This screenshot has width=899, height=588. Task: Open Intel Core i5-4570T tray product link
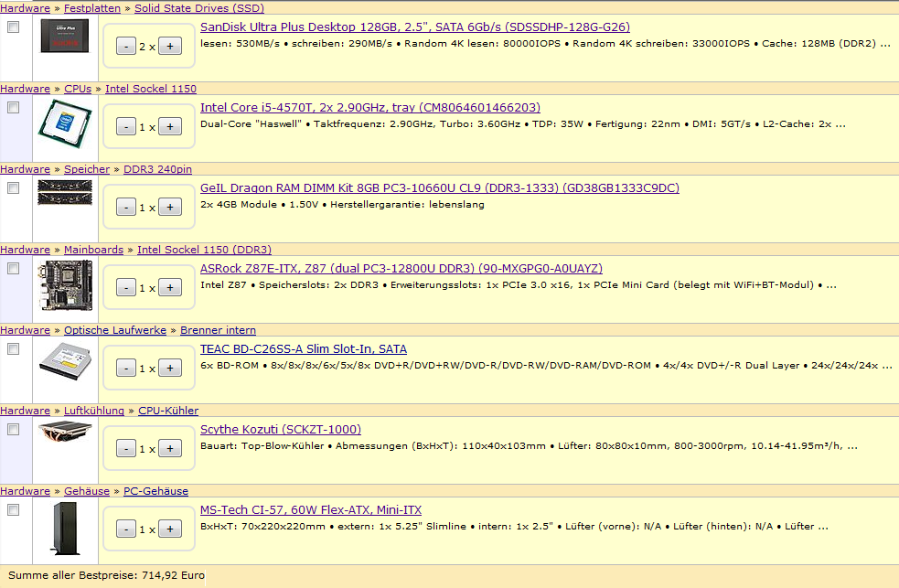click(370, 108)
